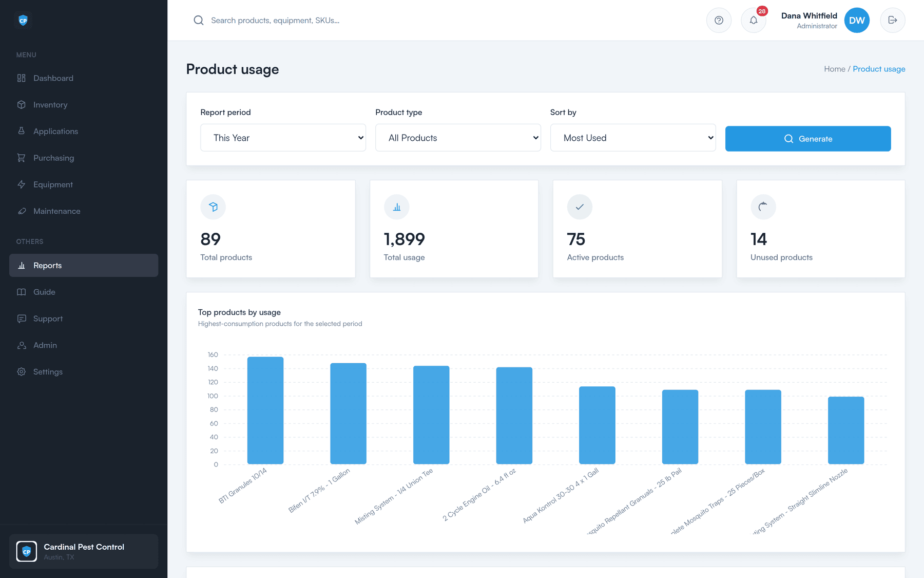The width and height of the screenshot is (924, 578).
Task: Click the logout arrow icon
Action: (893, 21)
